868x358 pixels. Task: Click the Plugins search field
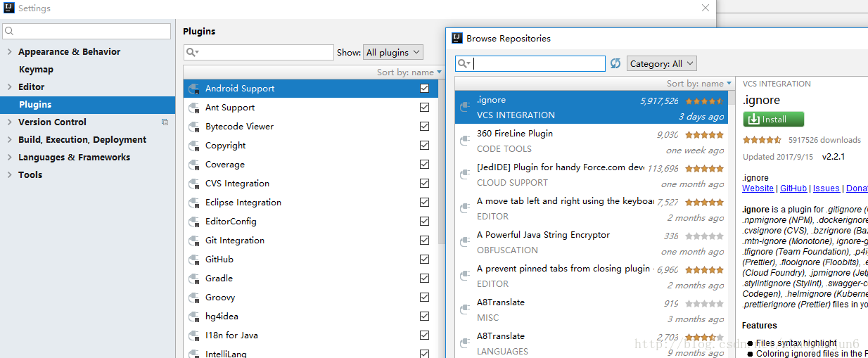tap(258, 53)
